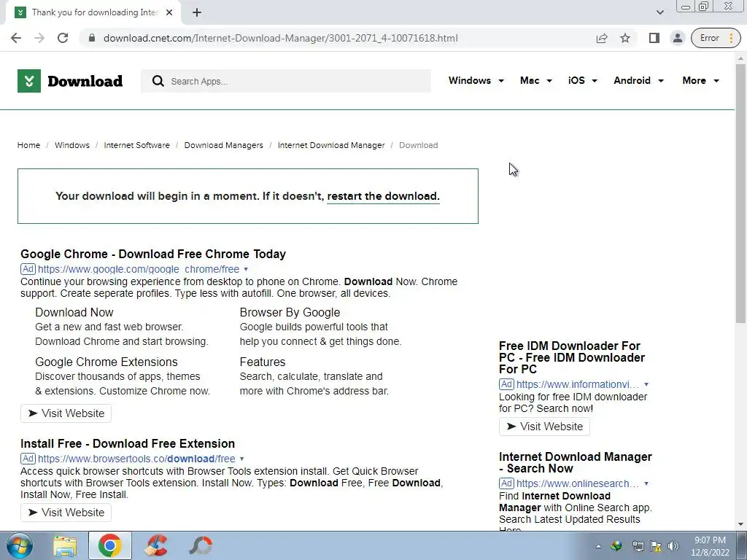Open 'Free IDM Downloader For PC' ad
Screen dimensions: 747x560
(572, 357)
